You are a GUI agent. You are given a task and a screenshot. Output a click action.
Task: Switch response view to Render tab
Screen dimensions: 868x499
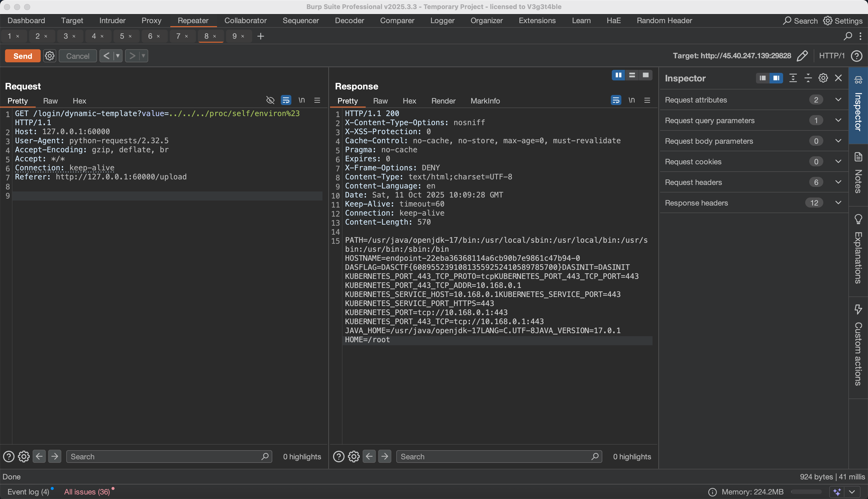point(443,101)
